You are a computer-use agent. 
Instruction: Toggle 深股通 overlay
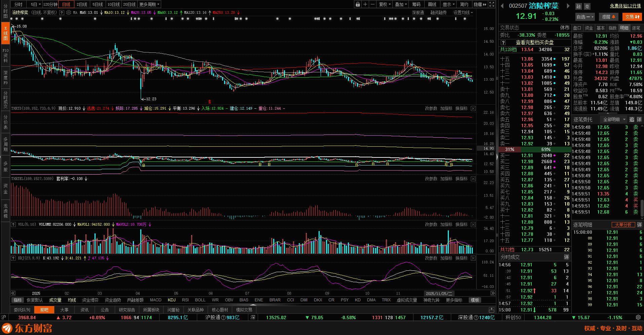[418, 12]
